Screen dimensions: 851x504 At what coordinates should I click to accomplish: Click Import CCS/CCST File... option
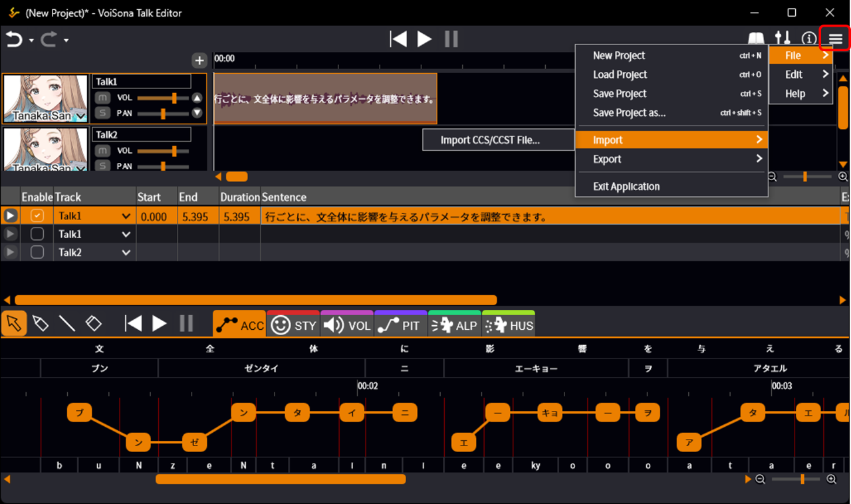[490, 140]
